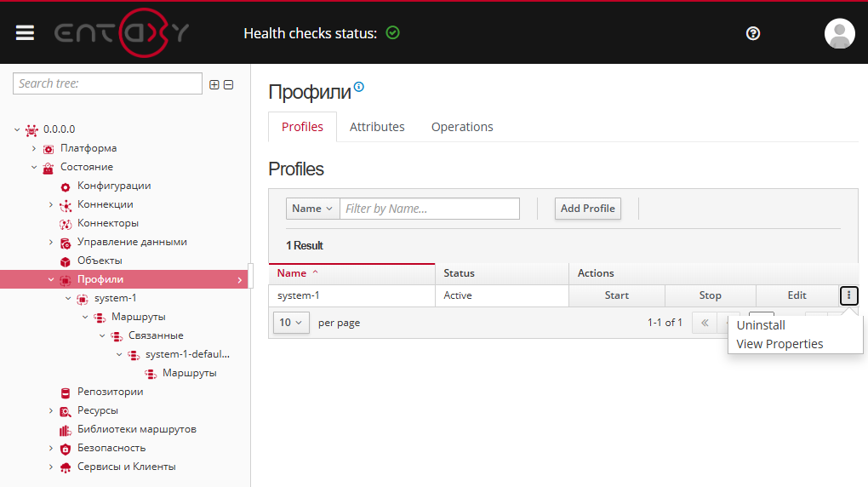Edit the system-1 profile
Screen dimensions: 868x487
pos(797,295)
